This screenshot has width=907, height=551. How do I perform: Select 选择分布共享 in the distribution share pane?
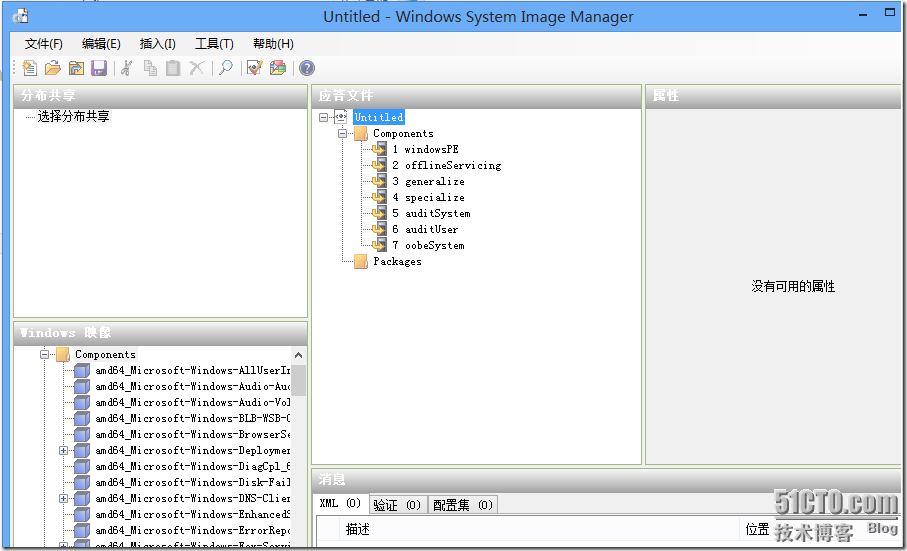tap(73, 116)
